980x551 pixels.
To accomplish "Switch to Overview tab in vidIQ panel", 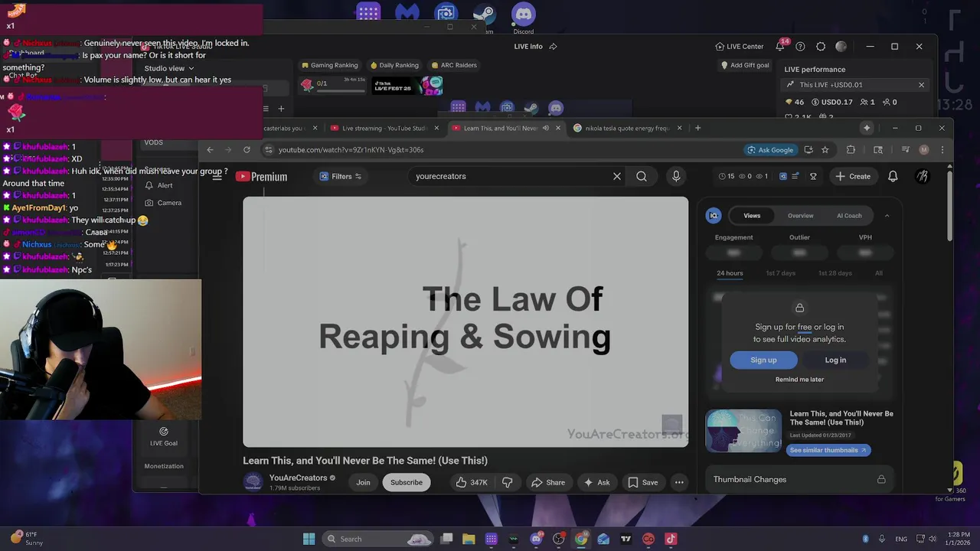I will pyautogui.click(x=801, y=216).
